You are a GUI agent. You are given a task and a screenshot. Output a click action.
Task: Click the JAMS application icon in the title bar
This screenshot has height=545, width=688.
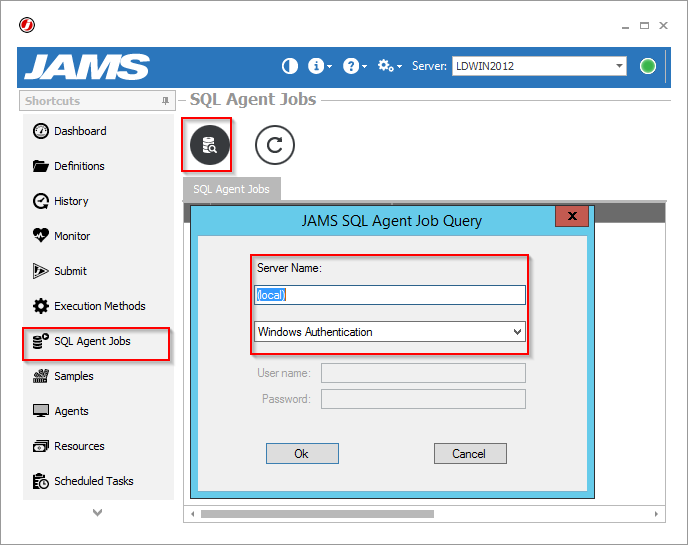[x=27, y=25]
